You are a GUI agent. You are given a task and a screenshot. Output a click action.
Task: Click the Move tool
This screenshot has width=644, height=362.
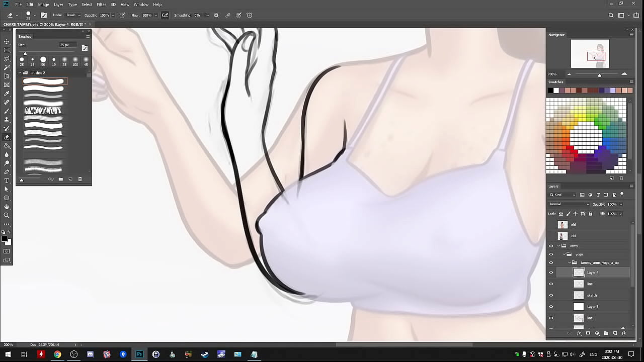point(7,41)
